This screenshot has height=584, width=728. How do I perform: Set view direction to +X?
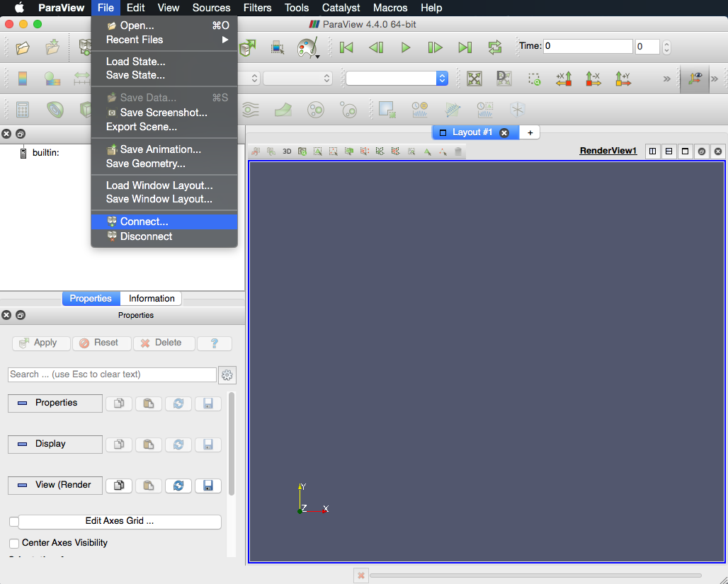point(564,79)
